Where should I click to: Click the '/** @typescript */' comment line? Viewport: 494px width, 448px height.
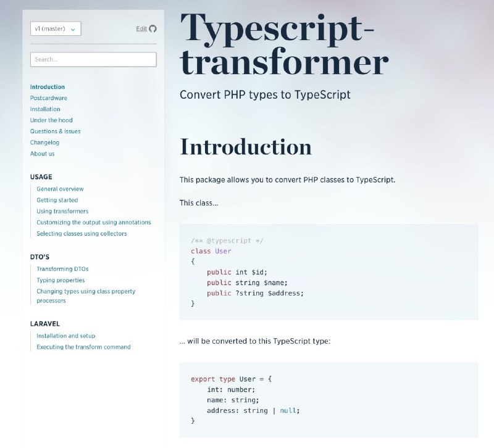[x=227, y=241]
